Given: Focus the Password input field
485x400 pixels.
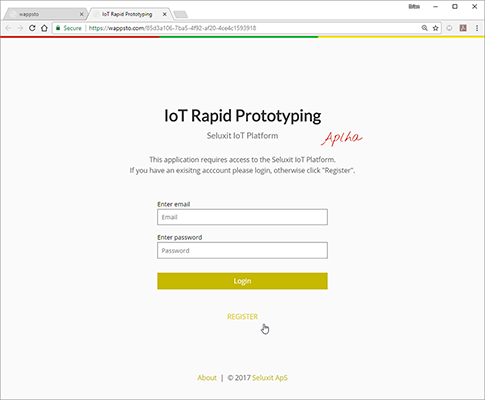Looking at the screenshot, I should 242,250.
